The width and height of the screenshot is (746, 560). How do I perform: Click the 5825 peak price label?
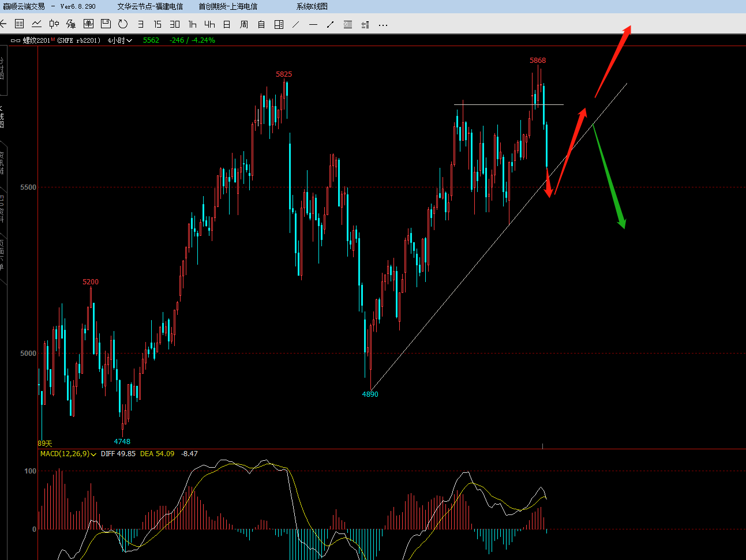[x=284, y=74]
